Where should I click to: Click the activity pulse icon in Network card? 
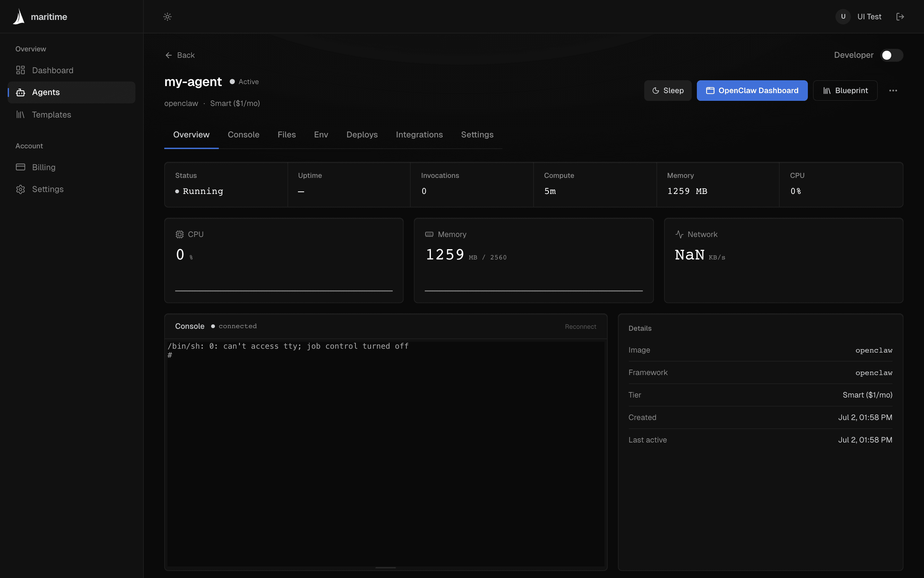coord(679,234)
